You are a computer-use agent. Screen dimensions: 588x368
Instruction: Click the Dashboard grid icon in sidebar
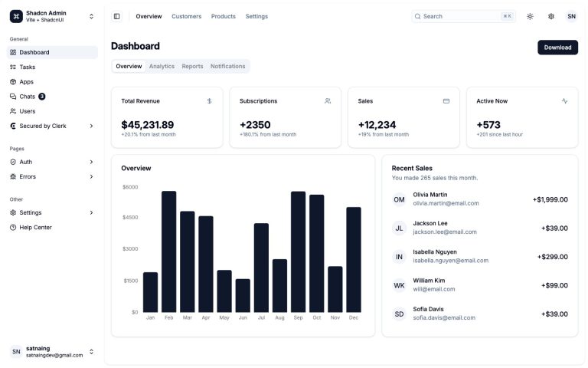(x=13, y=53)
